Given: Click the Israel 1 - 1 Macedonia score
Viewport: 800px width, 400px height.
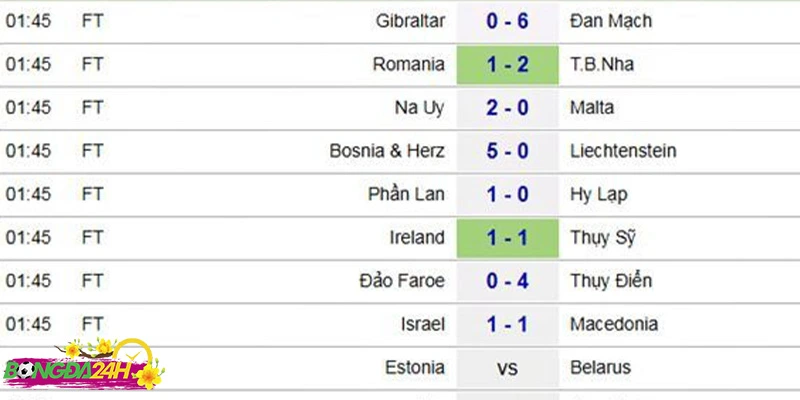Looking at the screenshot, I should coord(507,324).
